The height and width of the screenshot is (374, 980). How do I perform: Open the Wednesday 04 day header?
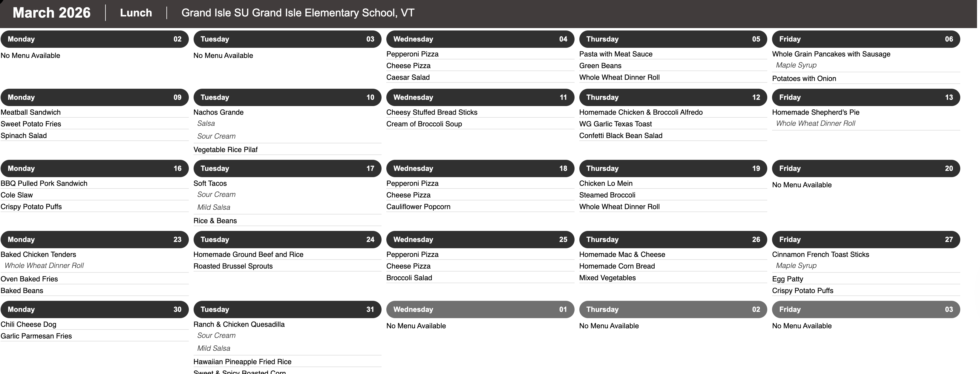click(480, 39)
